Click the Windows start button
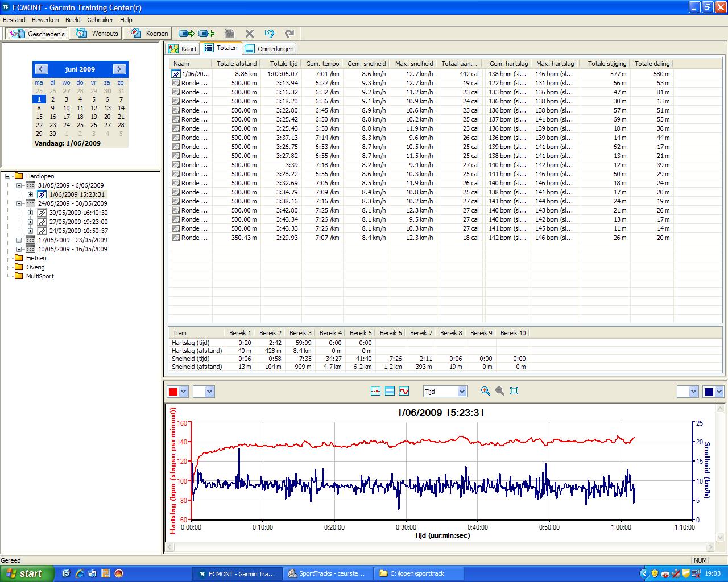Image resolution: width=728 pixels, height=582 pixels. (x=27, y=573)
